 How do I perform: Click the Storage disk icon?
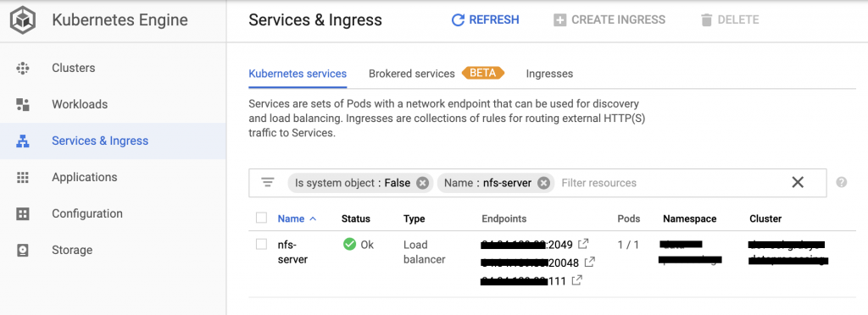(23, 251)
